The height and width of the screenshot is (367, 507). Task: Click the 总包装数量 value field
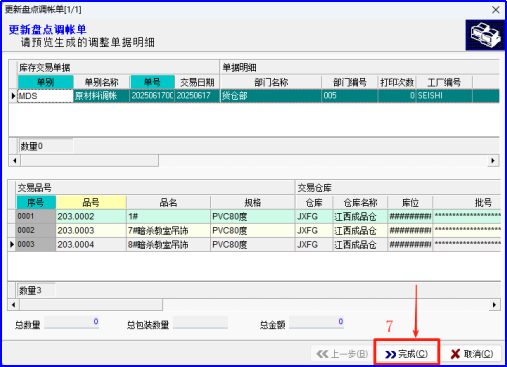(200, 322)
